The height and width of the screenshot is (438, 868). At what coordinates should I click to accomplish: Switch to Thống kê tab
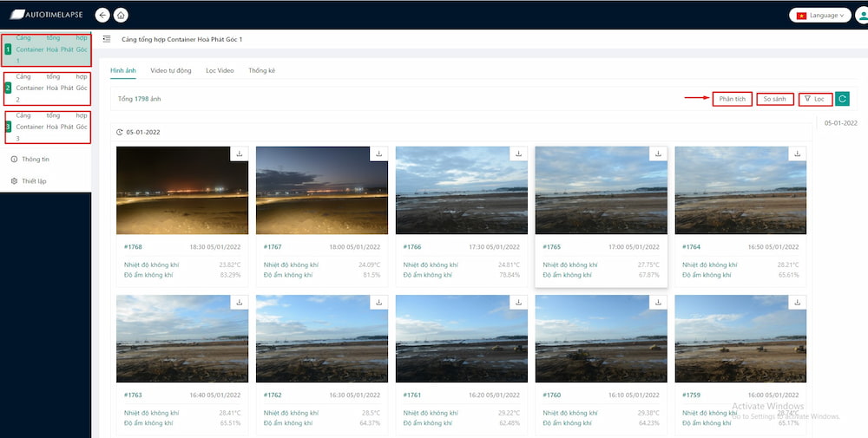coord(262,71)
